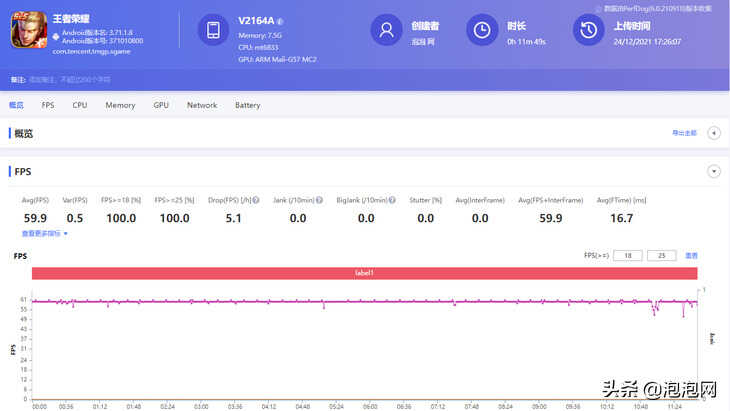Open the Memory tab
The width and height of the screenshot is (730, 411).
click(120, 105)
